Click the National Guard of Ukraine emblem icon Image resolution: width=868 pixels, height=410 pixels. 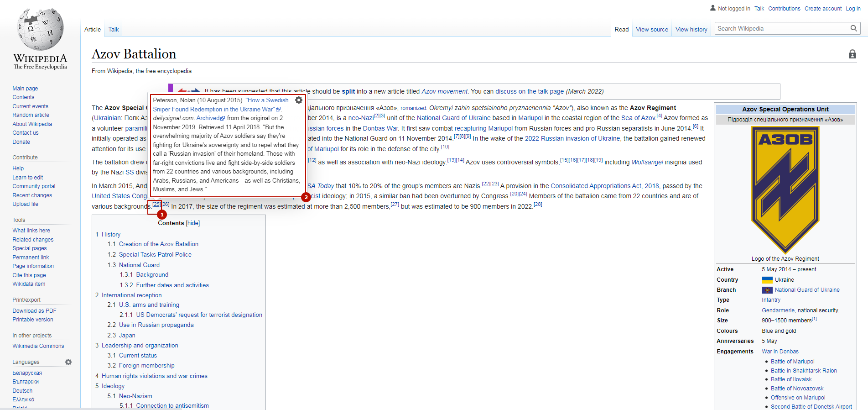(x=767, y=290)
